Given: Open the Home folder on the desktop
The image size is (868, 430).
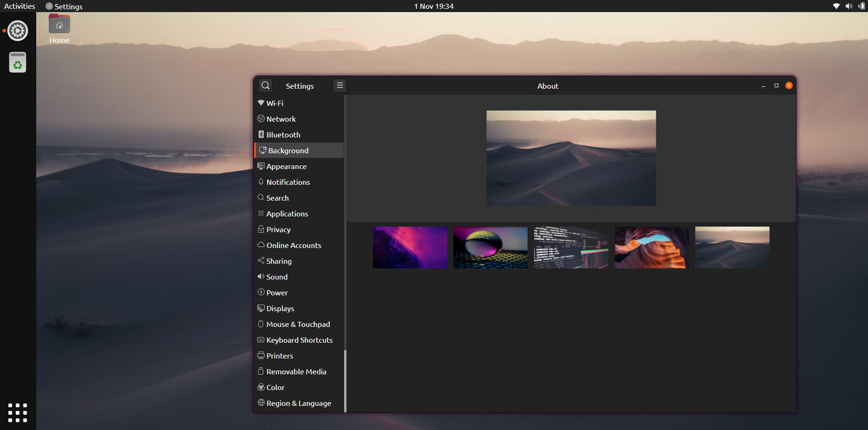Looking at the screenshot, I should click(58, 24).
